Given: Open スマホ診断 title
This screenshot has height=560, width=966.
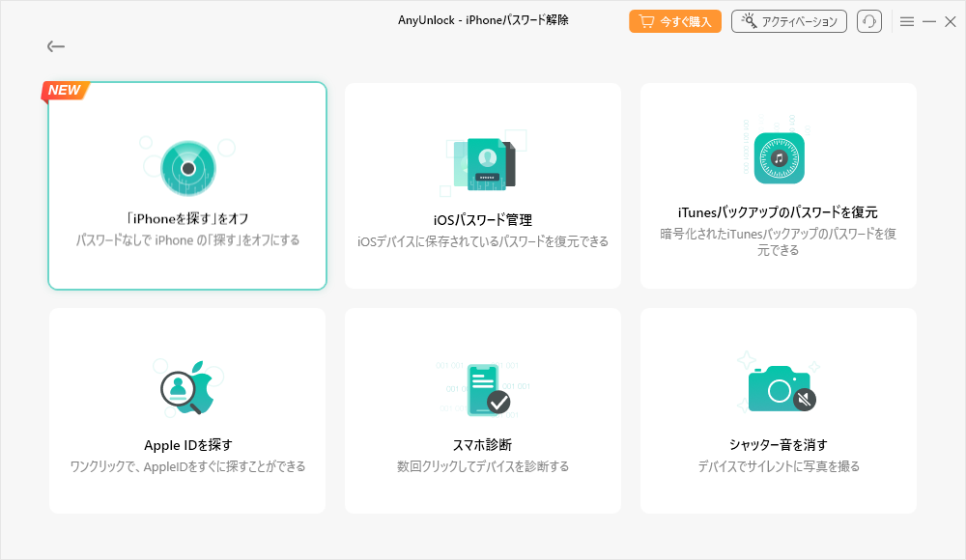Looking at the screenshot, I should (482, 445).
